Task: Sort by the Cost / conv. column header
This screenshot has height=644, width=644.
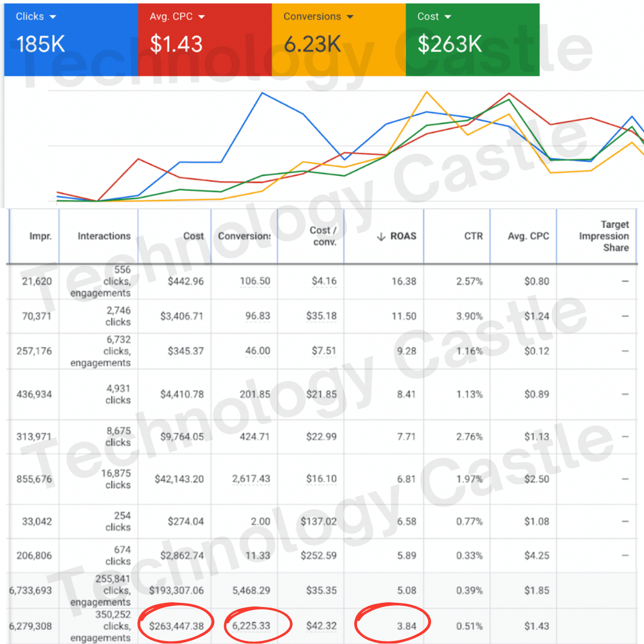Action: coord(322,236)
